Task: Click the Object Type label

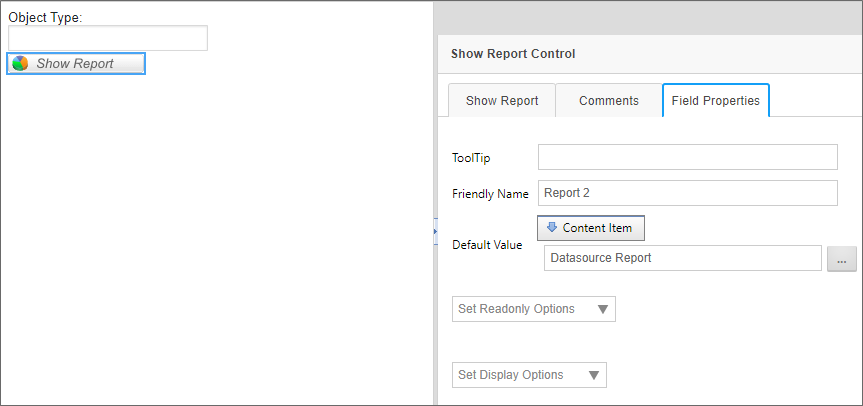Action: click(x=45, y=18)
